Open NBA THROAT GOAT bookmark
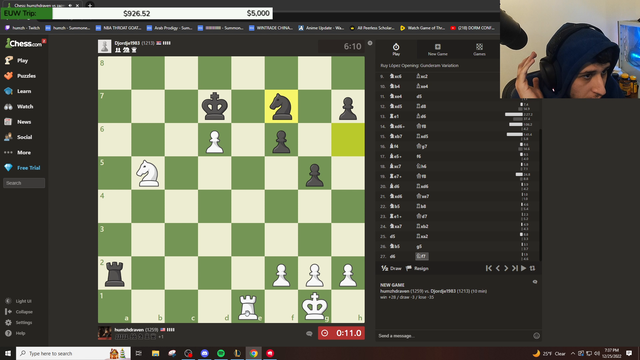The image size is (640, 360). [x=118, y=28]
